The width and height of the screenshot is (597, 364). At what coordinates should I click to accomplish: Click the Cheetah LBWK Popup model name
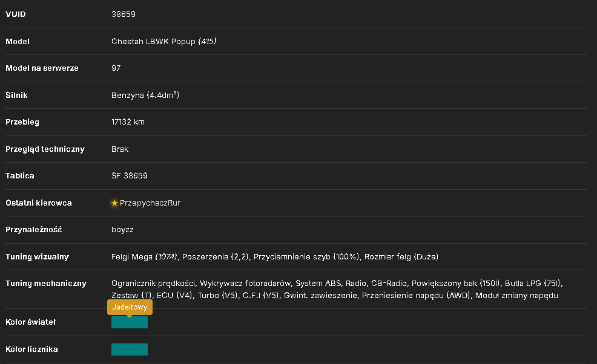153,42
